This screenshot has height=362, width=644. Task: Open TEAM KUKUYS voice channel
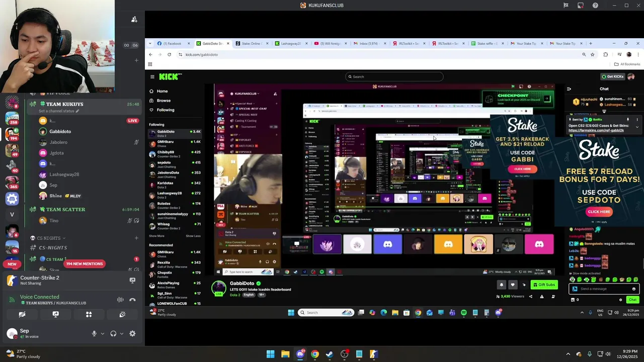[x=64, y=104]
